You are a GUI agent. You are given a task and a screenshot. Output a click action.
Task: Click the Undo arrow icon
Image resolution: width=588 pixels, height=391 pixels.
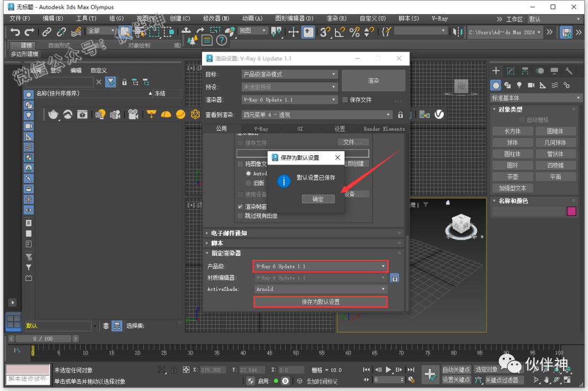pyautogui.click(x=15, y=32)
